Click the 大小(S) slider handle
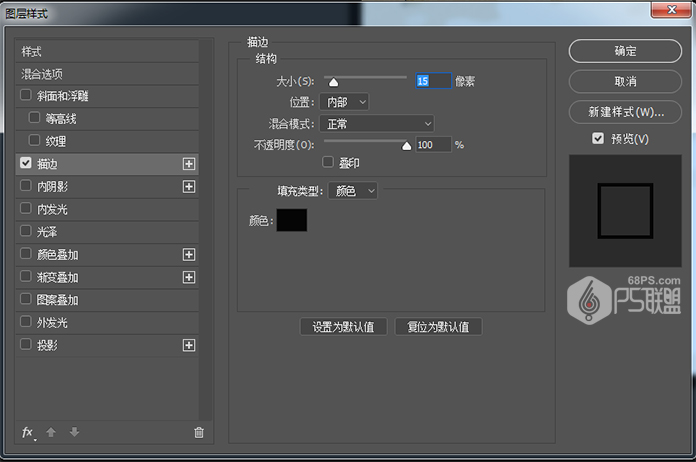Screen dimensions: 696x462 click(333, 82)
